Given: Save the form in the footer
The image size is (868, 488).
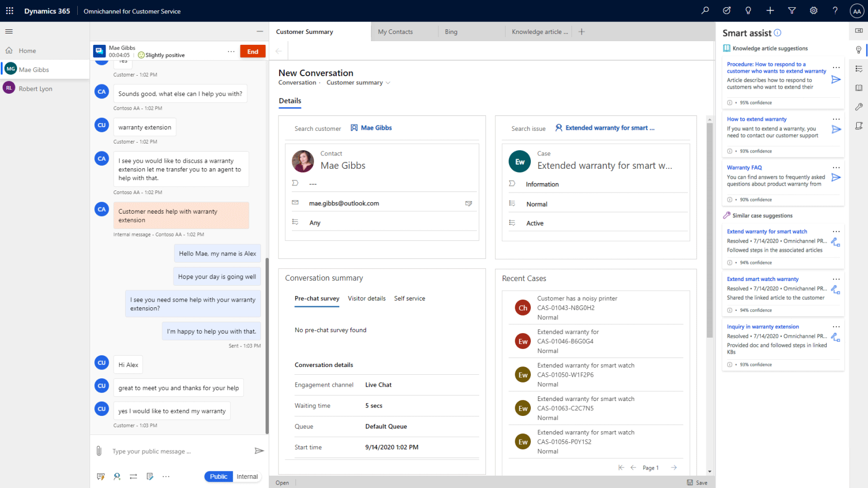Looking at the screenshot, I should pos(697,483).
